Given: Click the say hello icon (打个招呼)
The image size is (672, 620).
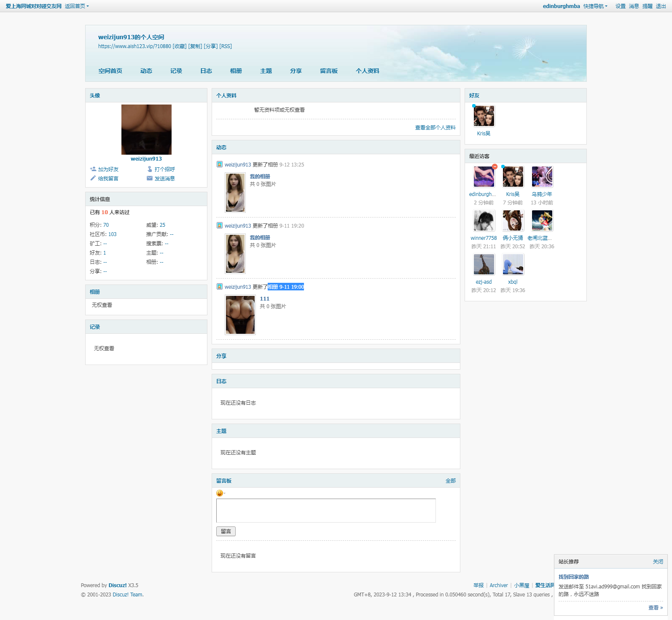Looking at the screenshot, I should pyautogui.click(x=150, y=169).
